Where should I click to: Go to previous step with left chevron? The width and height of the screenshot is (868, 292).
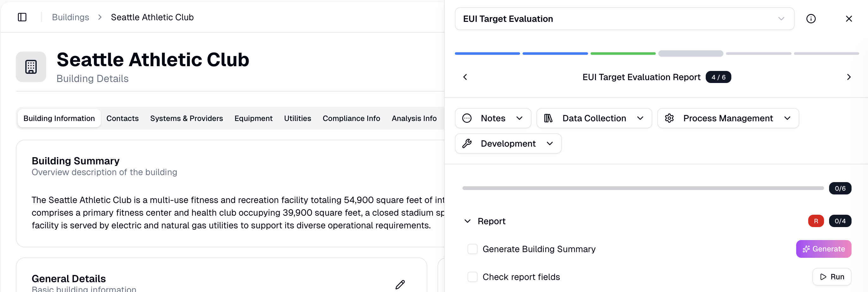click(465, 77)
